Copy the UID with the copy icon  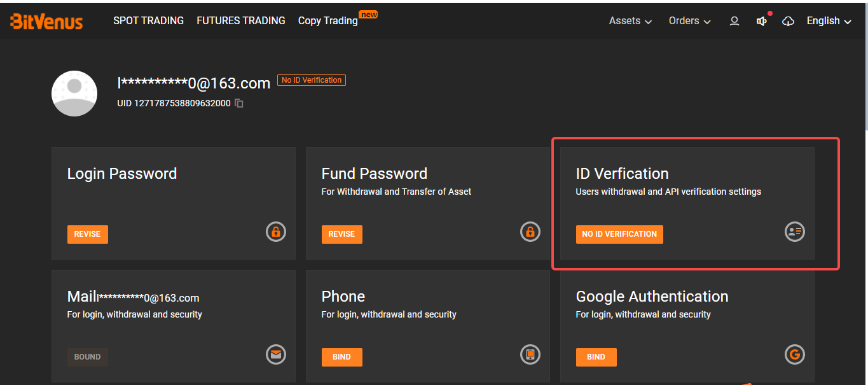coord(239,103)
